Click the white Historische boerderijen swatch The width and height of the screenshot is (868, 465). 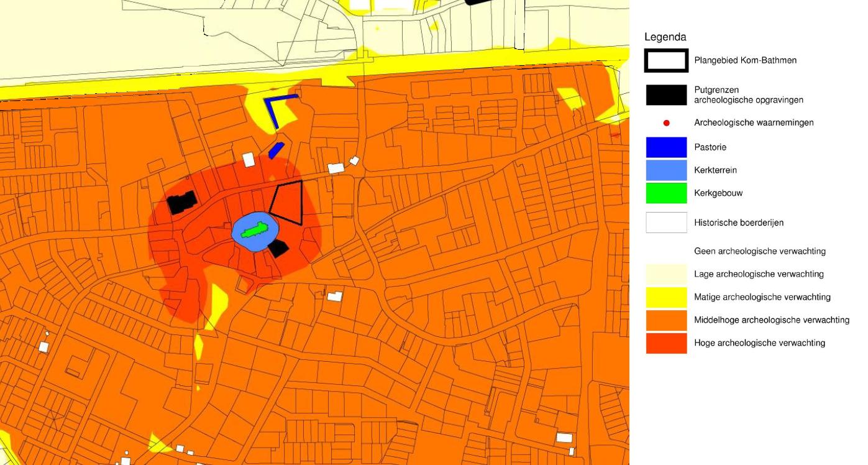coord(666,223)
